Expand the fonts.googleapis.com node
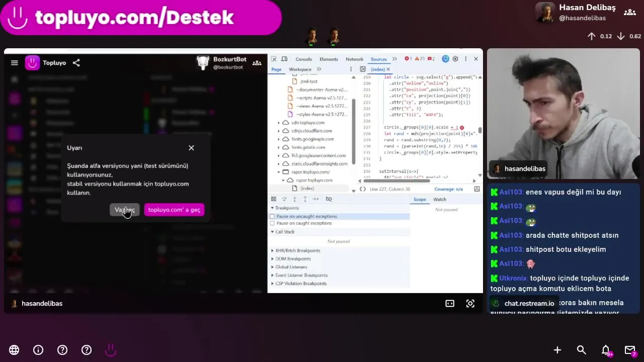 (x=279, y=139)
